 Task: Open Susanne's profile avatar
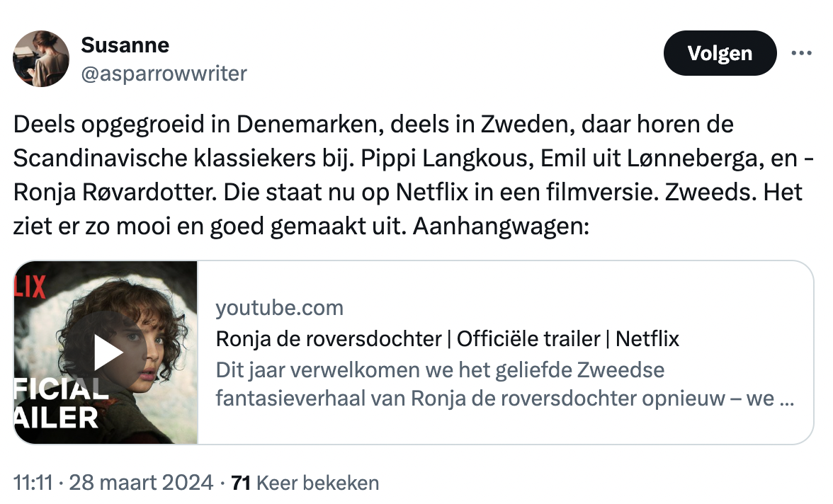tap(41, 59)
